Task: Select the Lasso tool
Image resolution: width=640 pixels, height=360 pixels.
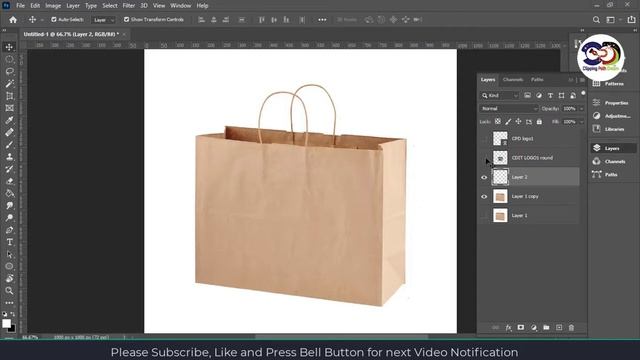Action: (x=9, y=71)
